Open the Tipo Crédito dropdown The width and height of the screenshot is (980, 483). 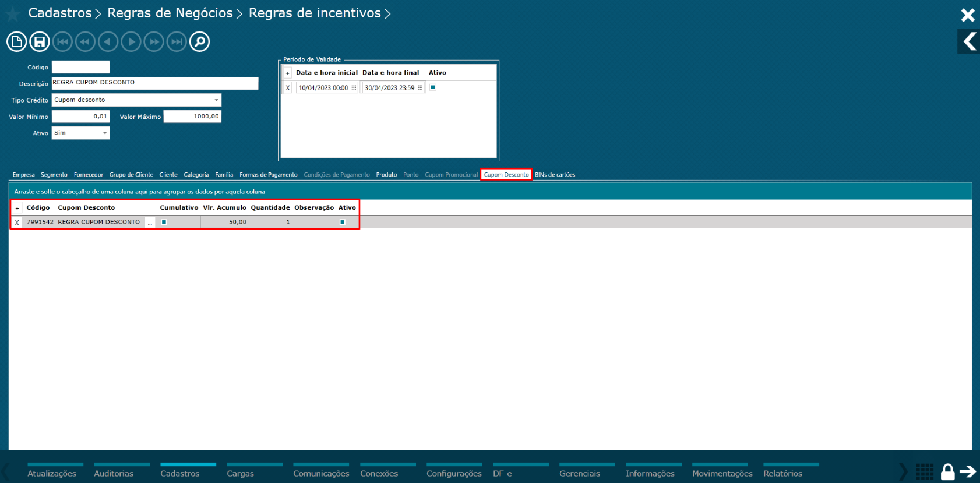coord(216,100)
